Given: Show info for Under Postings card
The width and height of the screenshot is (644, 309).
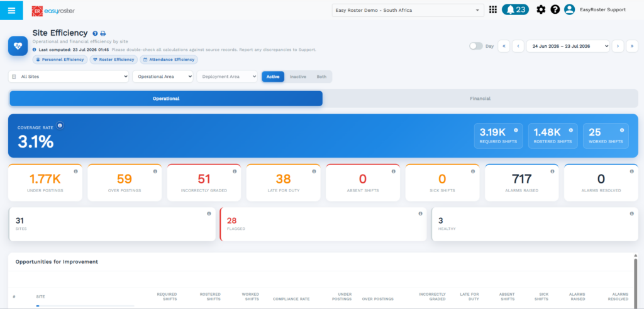Looking at the screenshot, I should [x=75, y=171].
